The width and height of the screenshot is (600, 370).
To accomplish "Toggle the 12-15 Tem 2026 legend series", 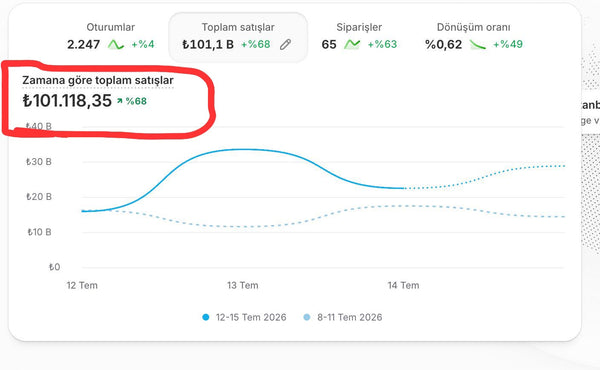I will pos(244,317).
